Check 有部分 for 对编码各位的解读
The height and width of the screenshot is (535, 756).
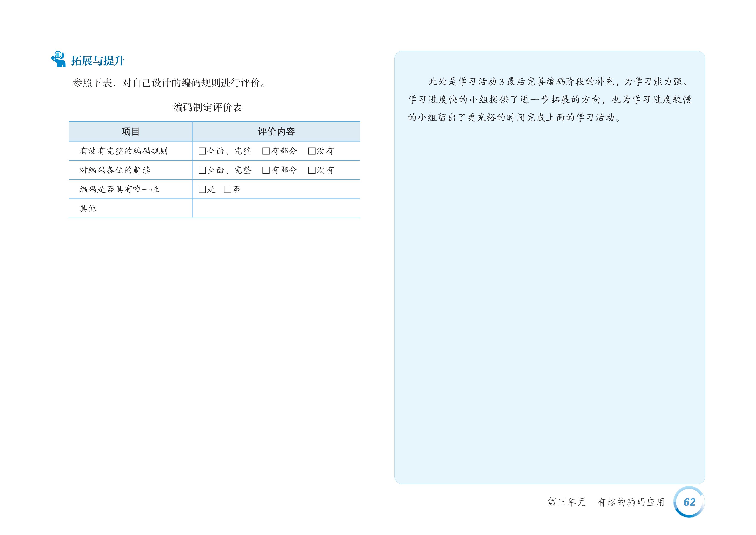[x=266, y=170]
